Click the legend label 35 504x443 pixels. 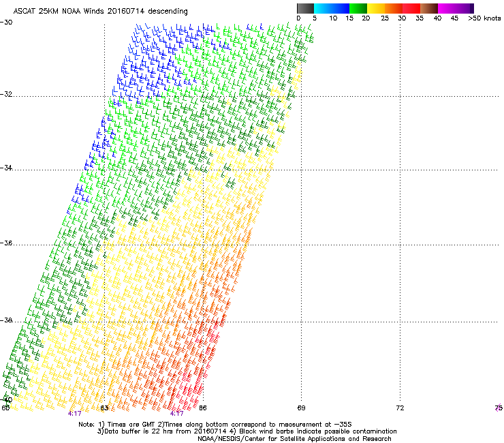tap(420, 18)
